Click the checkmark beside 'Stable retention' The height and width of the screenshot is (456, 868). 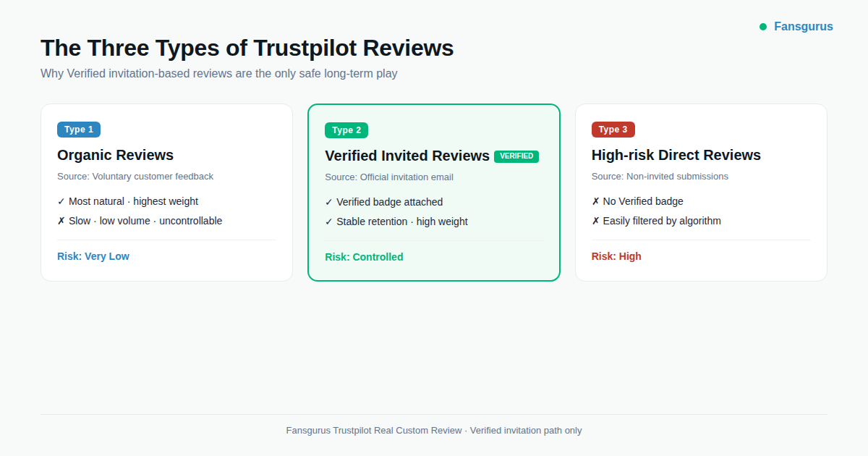tap(329, 221)
